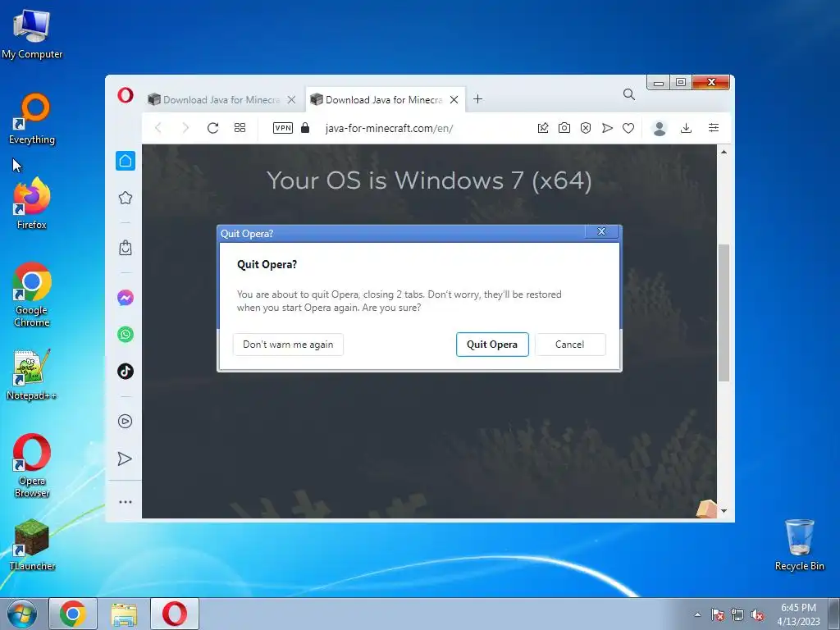Click Opera taskbar button

pyautogui.click(x=175, y=614)
